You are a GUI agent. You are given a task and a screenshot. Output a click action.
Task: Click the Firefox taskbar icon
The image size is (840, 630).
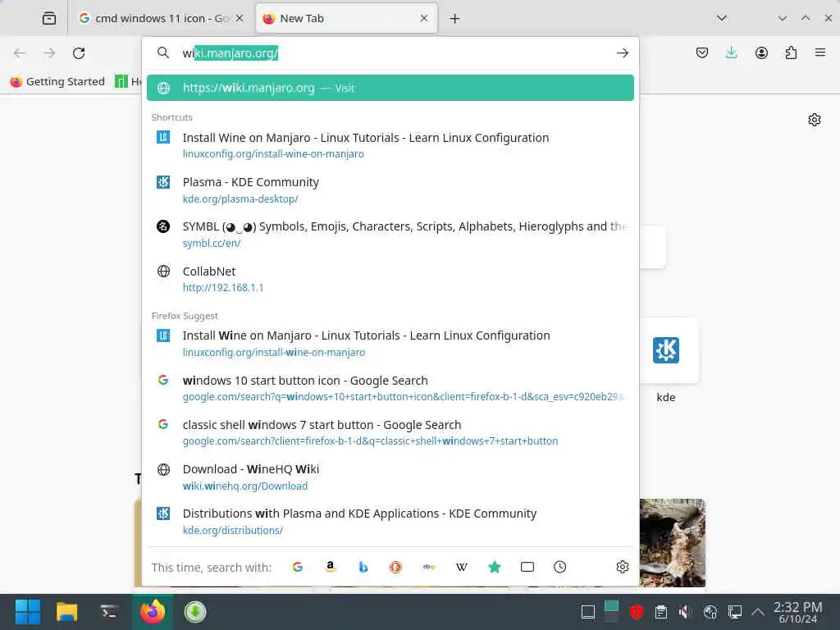point(153,612)
